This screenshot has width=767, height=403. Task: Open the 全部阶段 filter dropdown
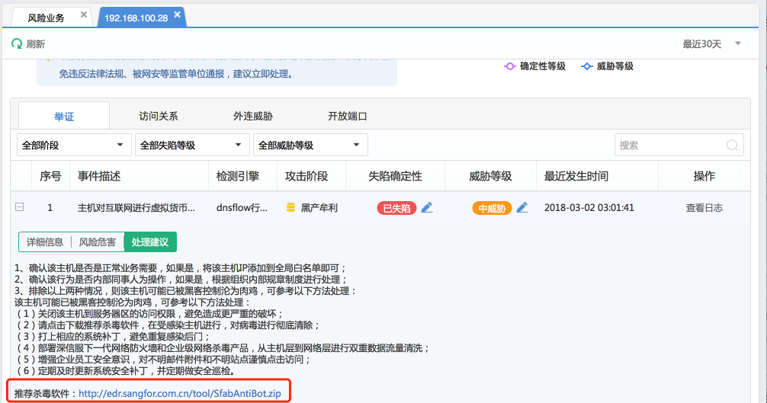pyautogui.click(x=74, y=145)
